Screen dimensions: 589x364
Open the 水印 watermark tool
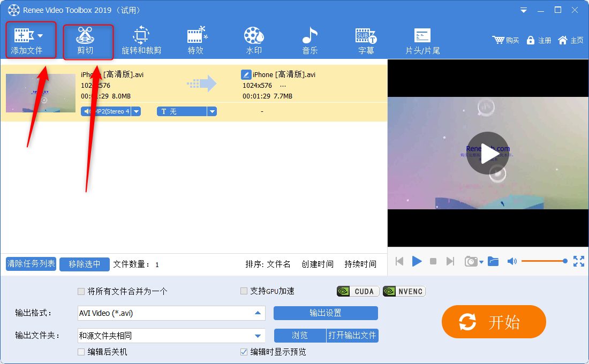coord(254,41)
